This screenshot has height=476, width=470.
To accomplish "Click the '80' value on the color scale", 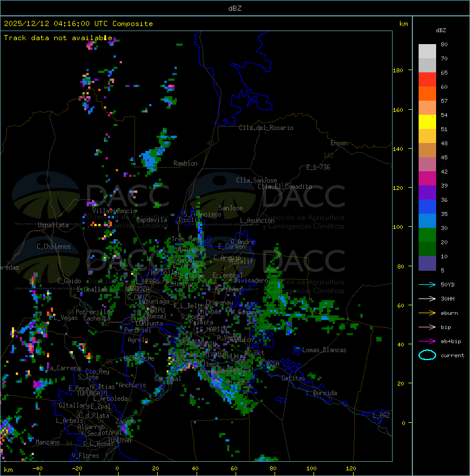I will (444, 44).
